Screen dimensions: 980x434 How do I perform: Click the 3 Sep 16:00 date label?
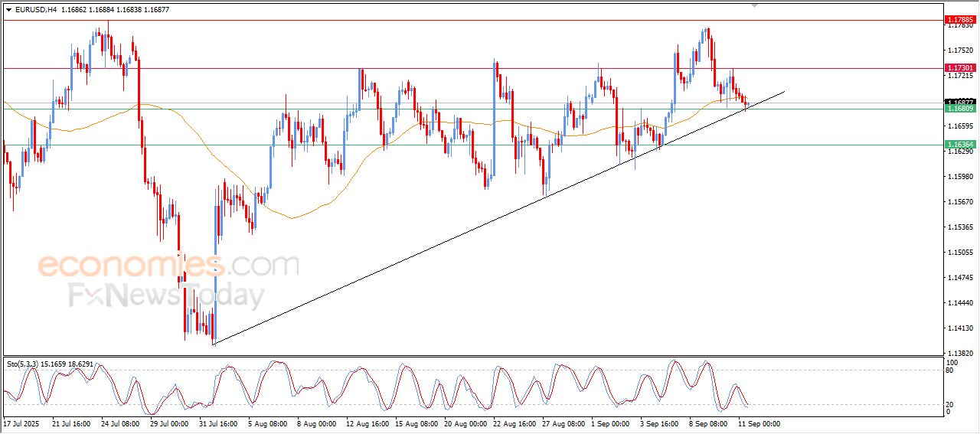click(x=659, y=423)
